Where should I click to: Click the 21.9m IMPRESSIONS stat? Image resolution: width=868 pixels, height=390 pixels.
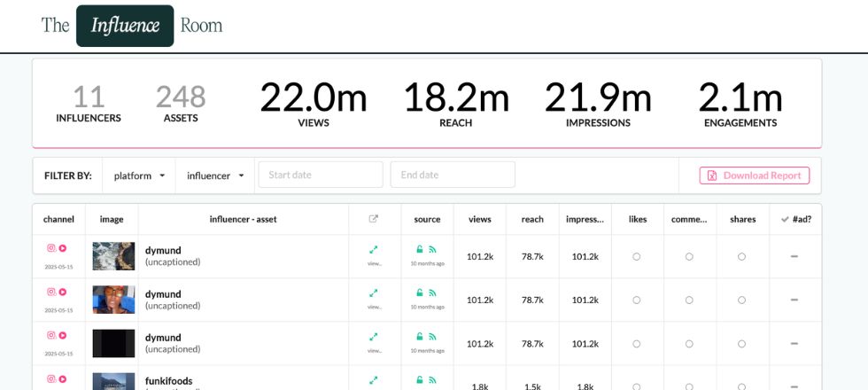click(598, 105)
